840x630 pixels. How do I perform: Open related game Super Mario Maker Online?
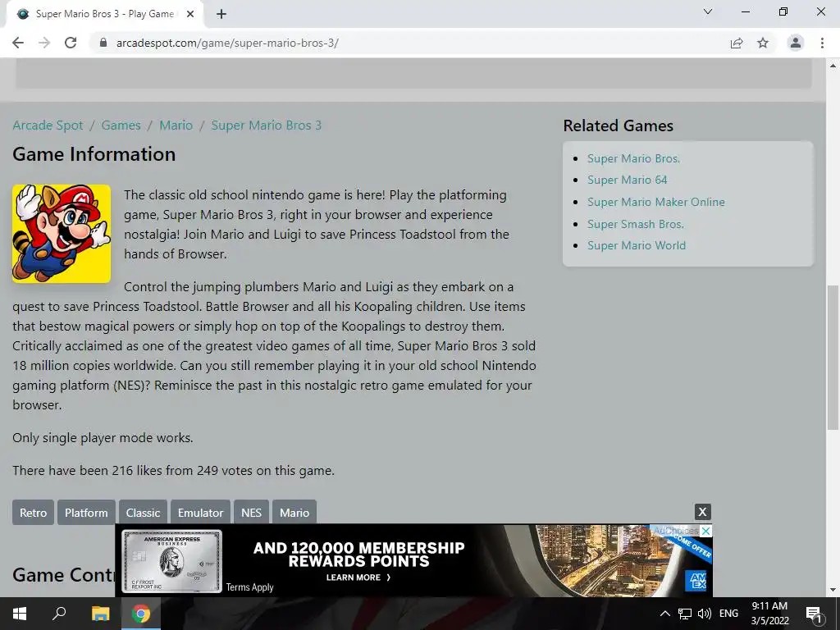pyautogui.click(x=656, y=202)
